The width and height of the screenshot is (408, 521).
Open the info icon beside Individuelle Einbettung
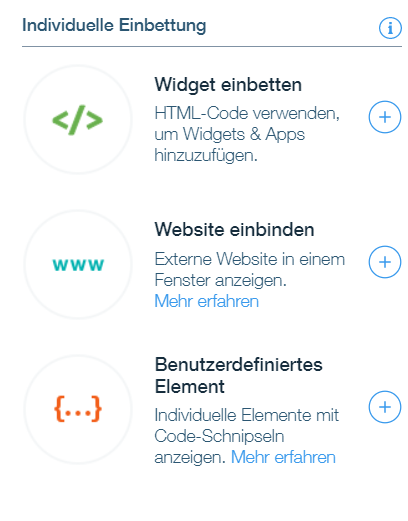coord(390,28)
